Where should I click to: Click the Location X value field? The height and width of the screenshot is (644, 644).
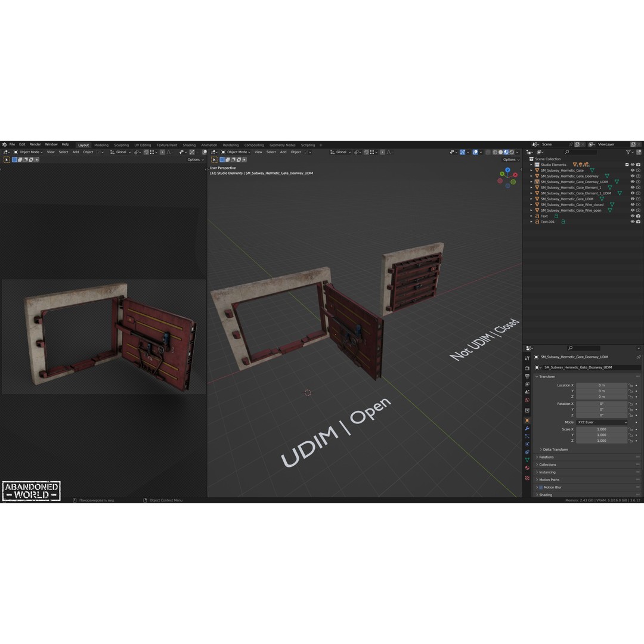[602, 385]
